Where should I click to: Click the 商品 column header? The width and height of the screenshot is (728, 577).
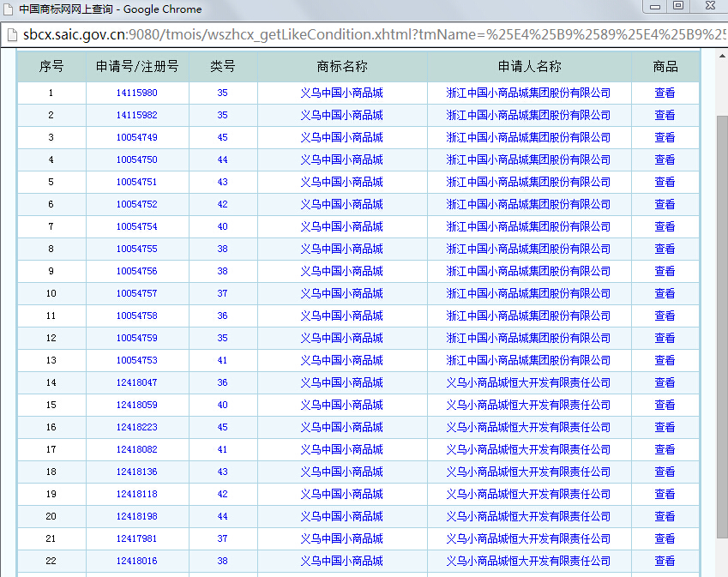click(665, 67)
